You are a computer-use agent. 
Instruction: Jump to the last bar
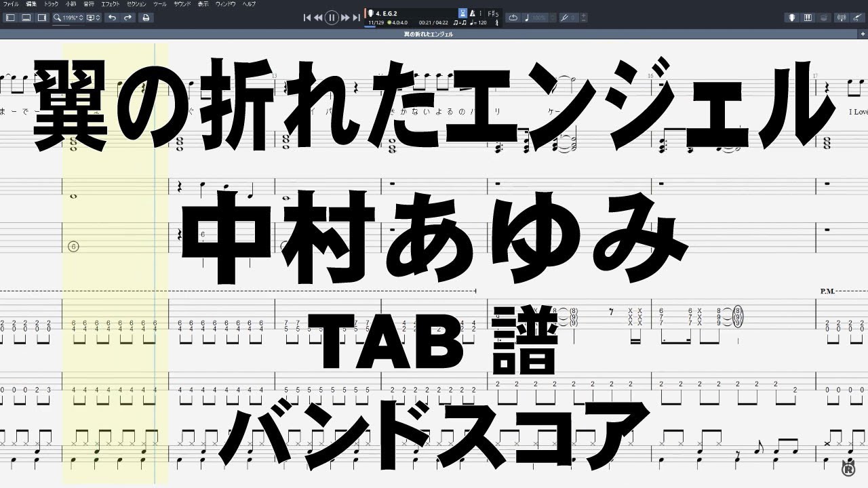[x=356, y=18]
